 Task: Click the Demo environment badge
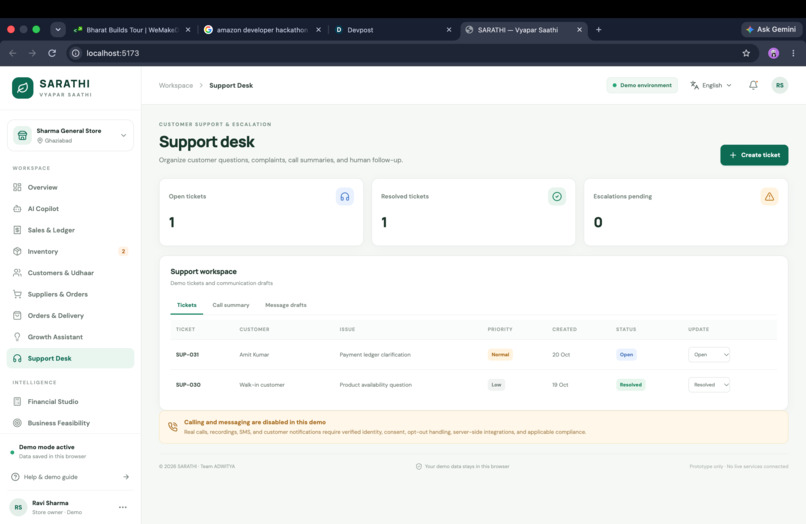(x=642, y=85)
